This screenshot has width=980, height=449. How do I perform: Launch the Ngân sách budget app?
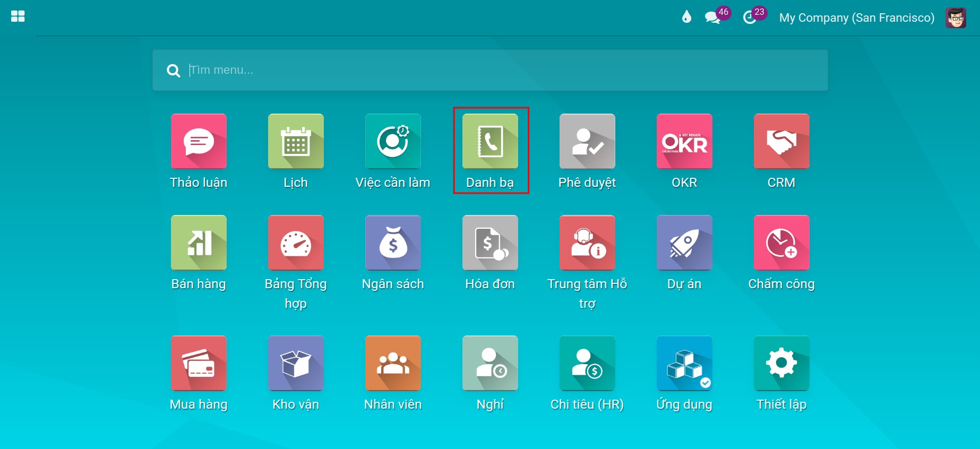tap(393, 243)
